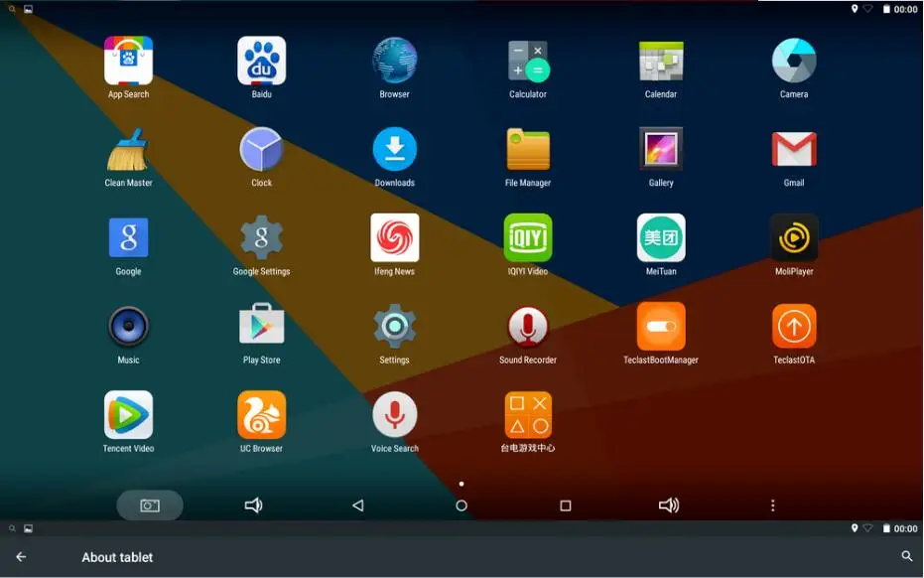The height and width of the screenshot is (578, 924).
Task: Open the 台电游戏中心 game center app
Action: point(528,414)
